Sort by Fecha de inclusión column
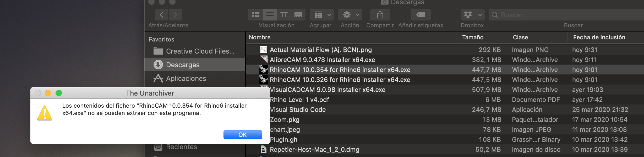 point(606,37)
